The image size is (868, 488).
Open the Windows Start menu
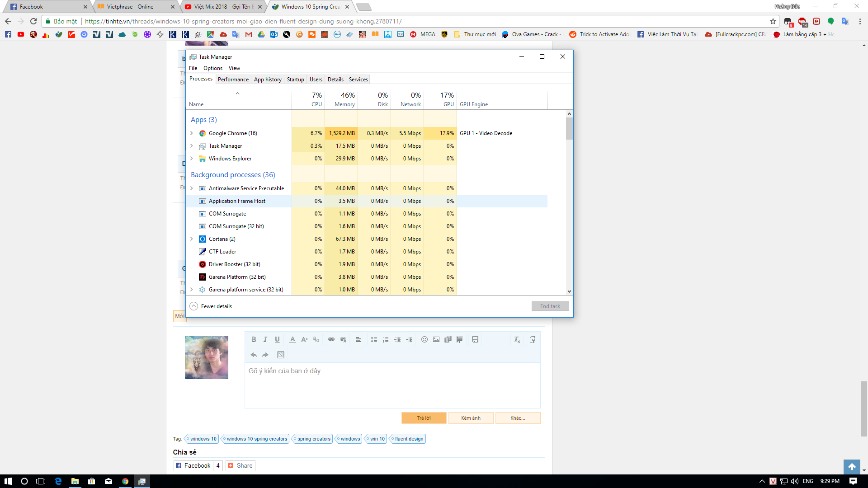[x=8, y=481]
